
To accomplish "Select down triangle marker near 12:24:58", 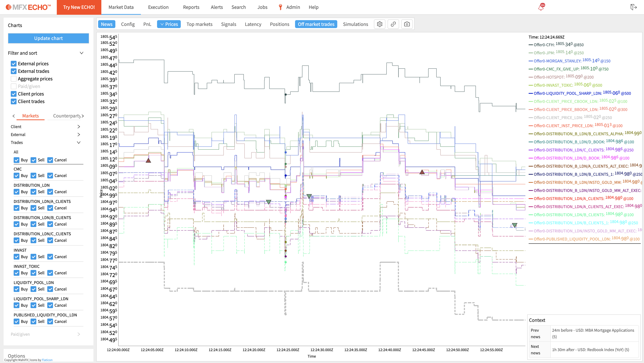I will [514, 225].
